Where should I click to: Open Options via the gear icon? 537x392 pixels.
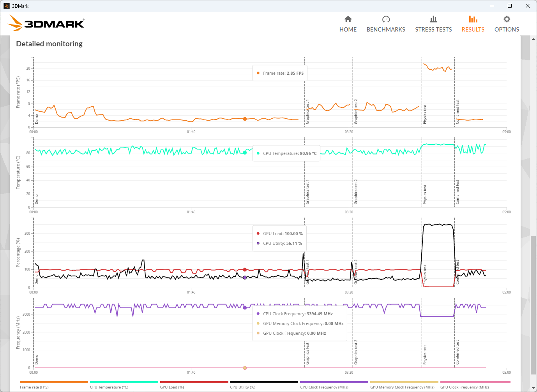pyautogui.click(x=507, y=19)
